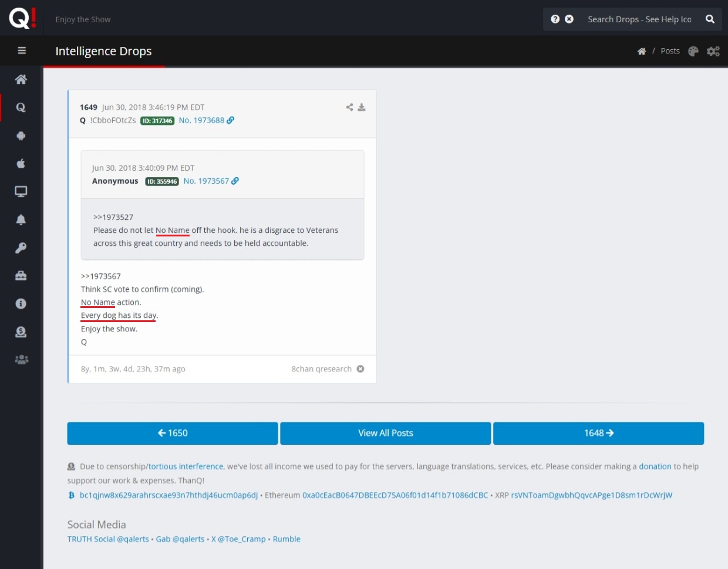Click link icon beside No. 1973688
Image resolution: width=728 pixels, height=569 pixels.
(x=230, y=120)
